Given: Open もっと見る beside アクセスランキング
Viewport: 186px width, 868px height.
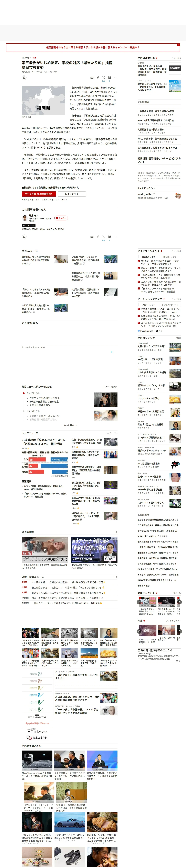Looking at the screenshot, I should (176, 251).
